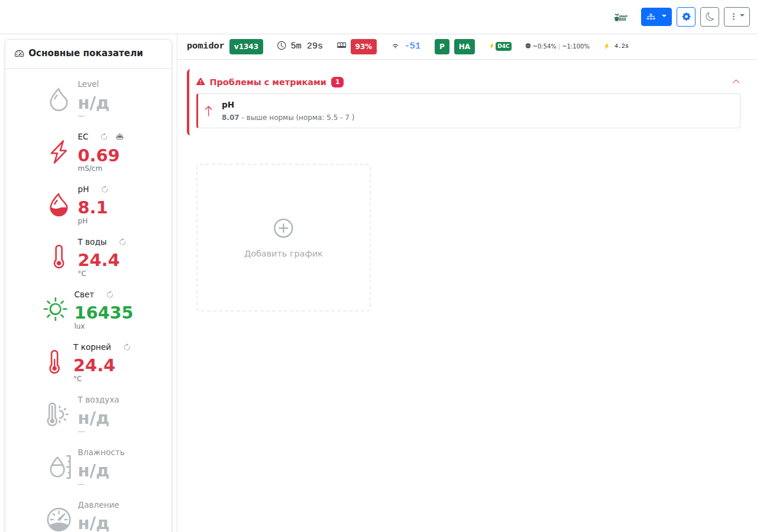Viewport: 757px width, 532px height.
Task: Click the root temperature thermometer icon
Action: coord(54,362)
